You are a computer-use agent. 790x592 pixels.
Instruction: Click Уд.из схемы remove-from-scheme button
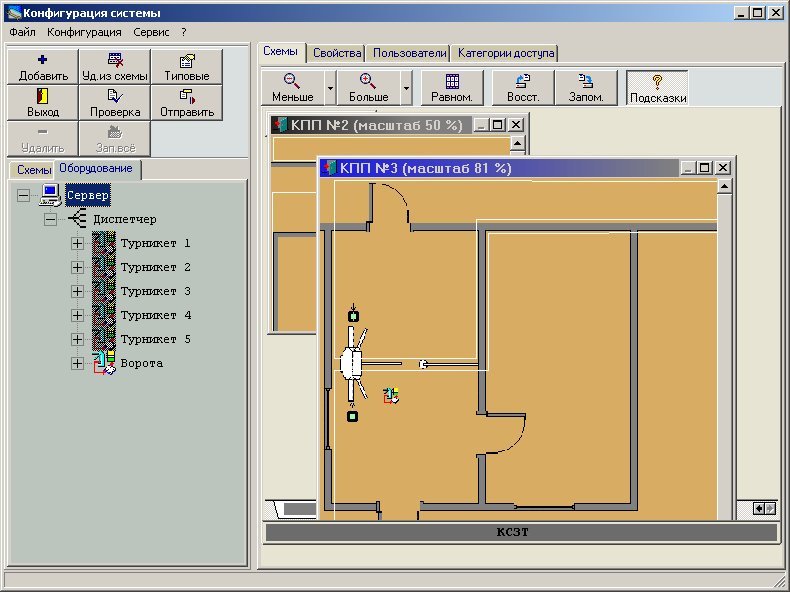coord(115,67)
